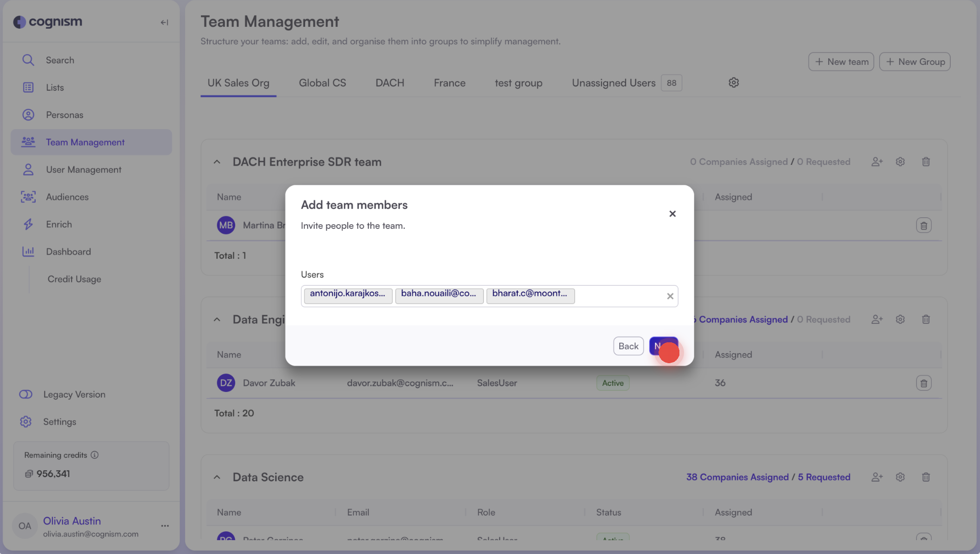Open the Personas section

tap(28, 114)
